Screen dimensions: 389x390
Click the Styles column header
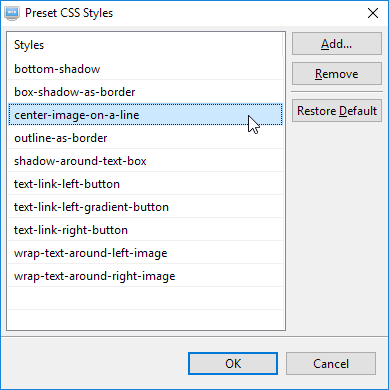pyautogui.click(x=145, y=45)
